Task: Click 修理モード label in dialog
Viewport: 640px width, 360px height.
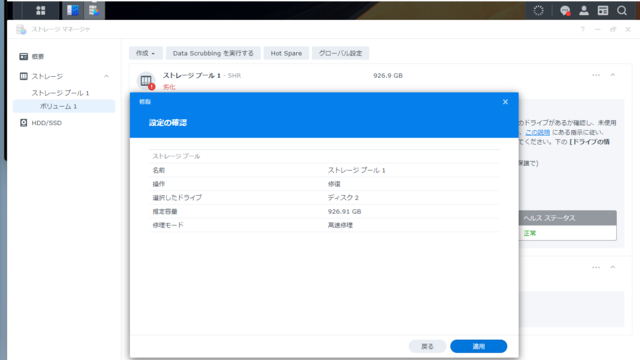Action: click(168, 225)
